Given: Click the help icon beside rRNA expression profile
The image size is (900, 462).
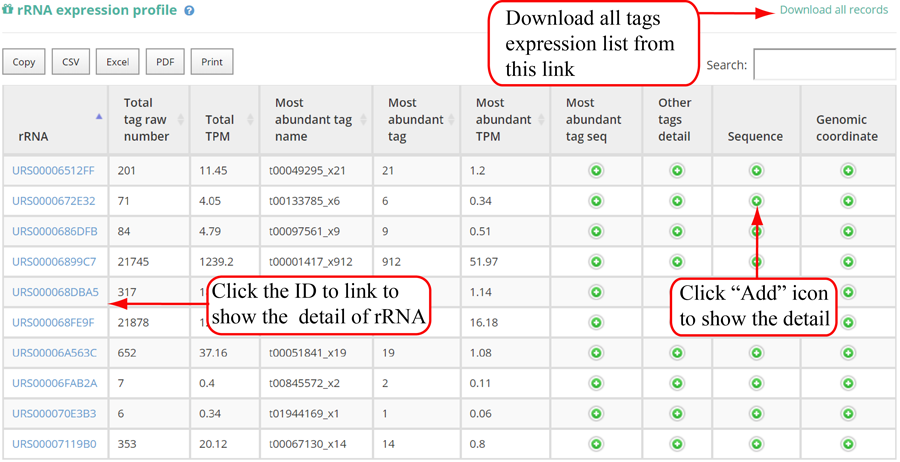Looking at the screenshot, I should pos(190,11).
